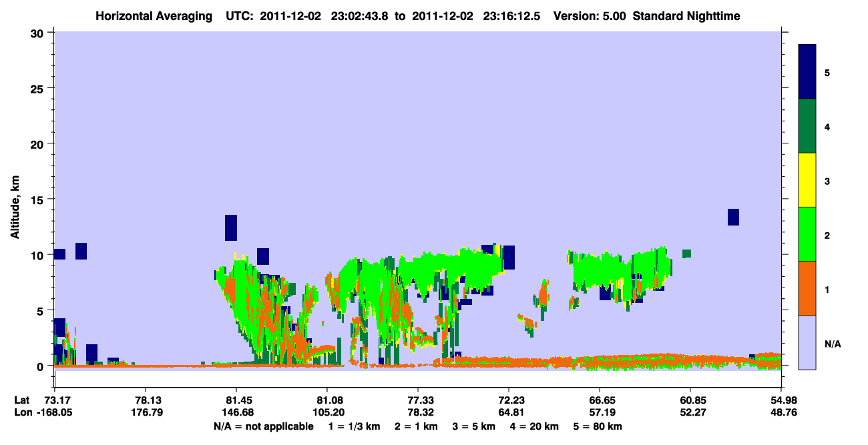This screenshot has width=868, height=445.
Task: Click longitude value 146.68
Action: click(x=236, y=412)
